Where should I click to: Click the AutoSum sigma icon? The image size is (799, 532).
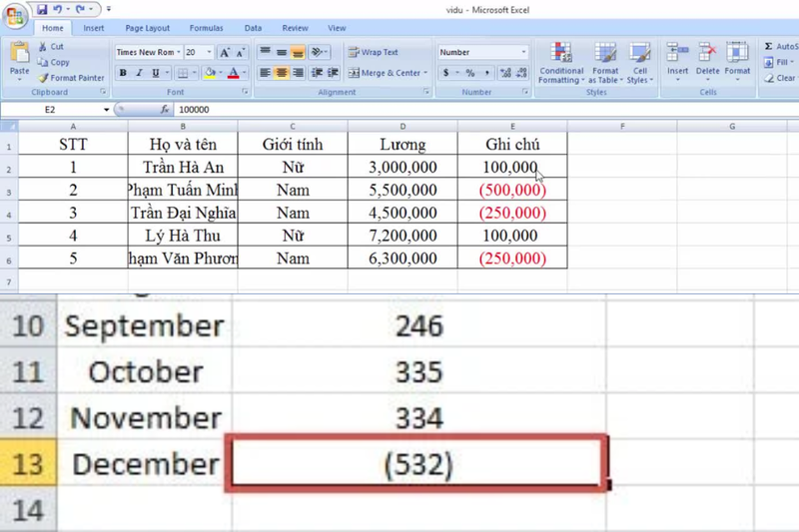768,46
